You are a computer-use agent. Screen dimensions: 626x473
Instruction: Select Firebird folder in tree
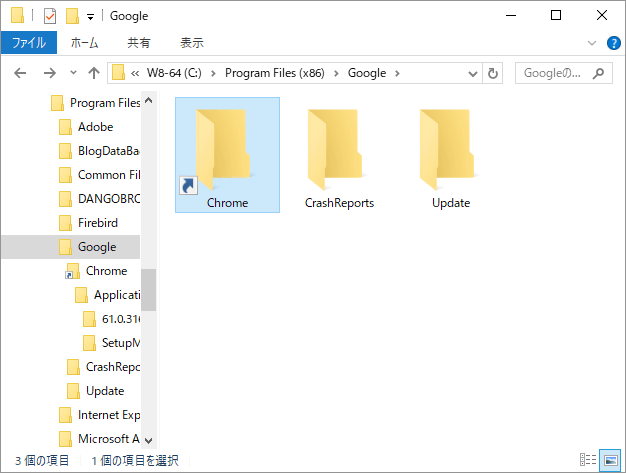(88, 223)
